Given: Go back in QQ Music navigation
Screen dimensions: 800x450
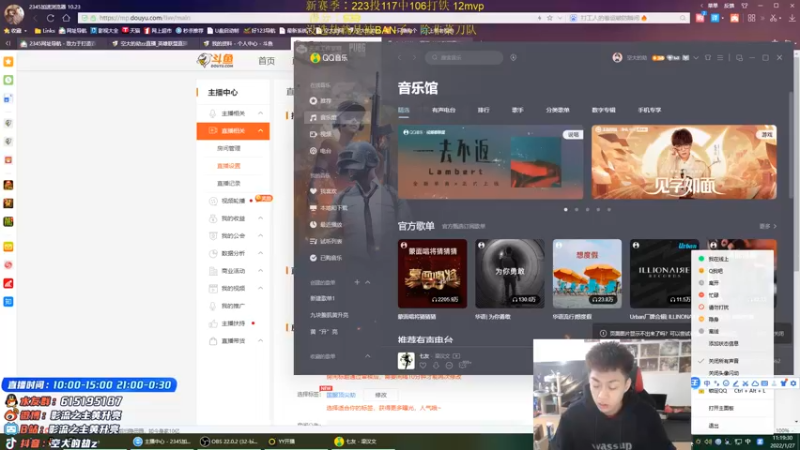Looking at the screenshot, I should pyautogui.click(x=399, y=58).
